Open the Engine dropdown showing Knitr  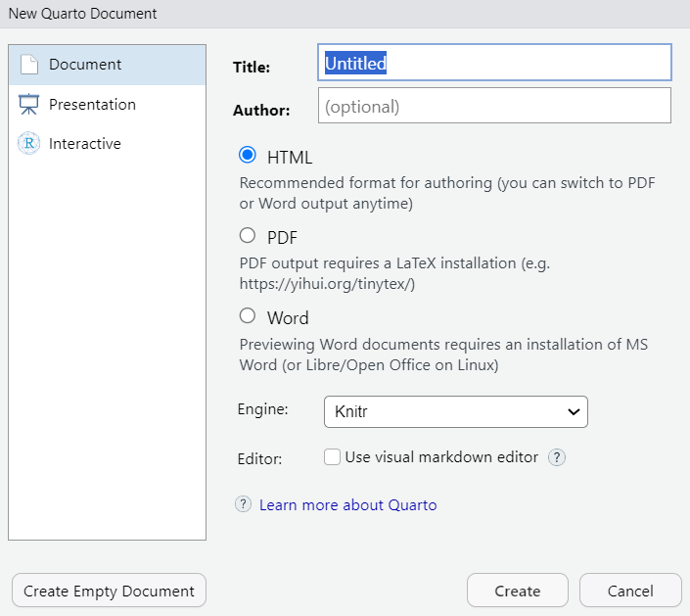pos(456,411)
